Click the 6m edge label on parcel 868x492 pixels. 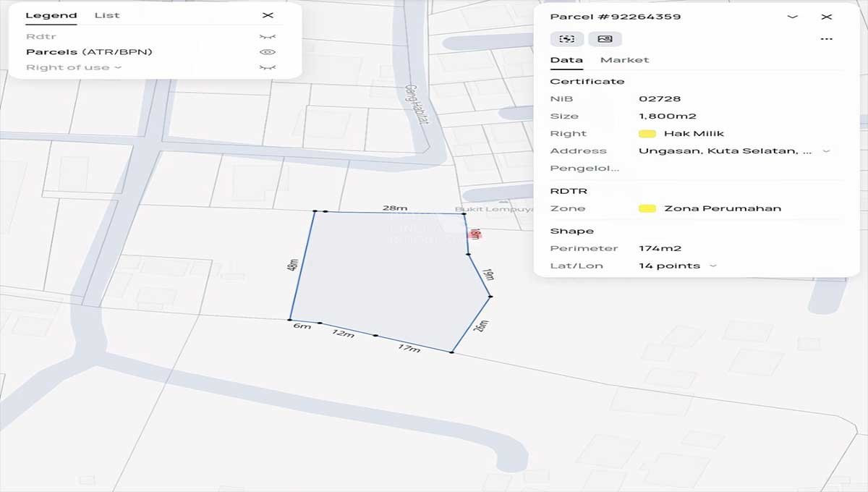302,326
